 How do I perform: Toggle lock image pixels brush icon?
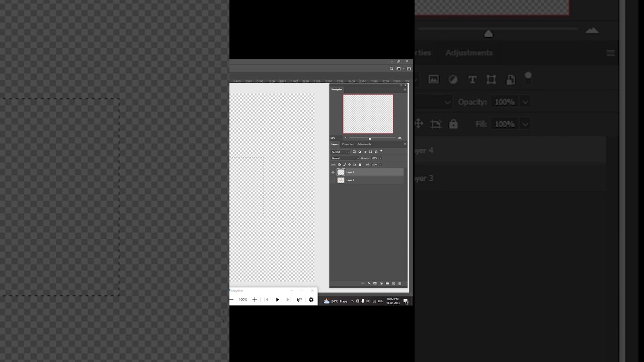click(345, 164)
